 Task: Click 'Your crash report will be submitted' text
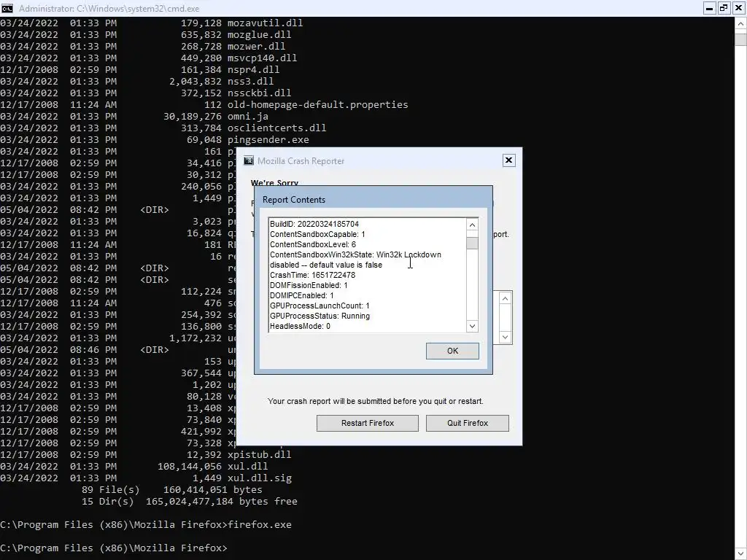coord(376,402)
